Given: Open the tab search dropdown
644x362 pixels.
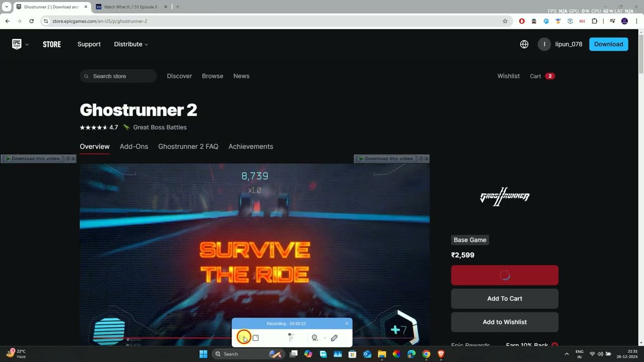Looking at the screenshot, I should [7, 7].
